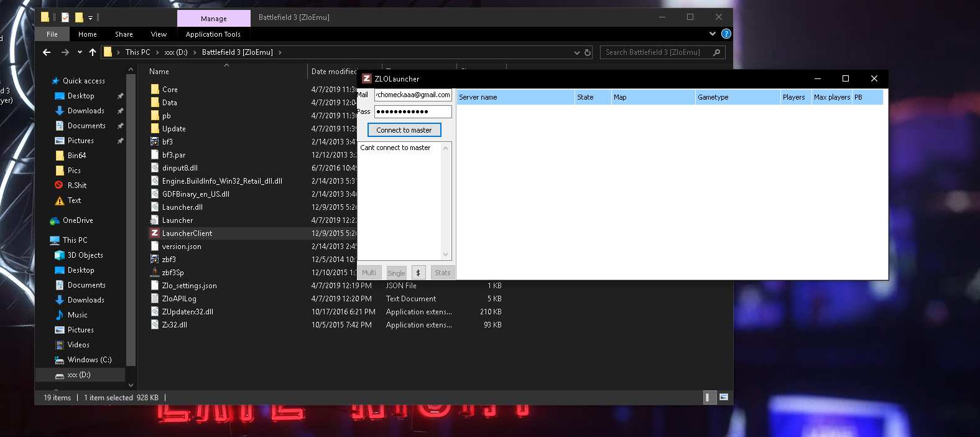The height and width of the screenshot is (437, 980).
Task: Open the address bar history dropdown
Action: [577, 52]
